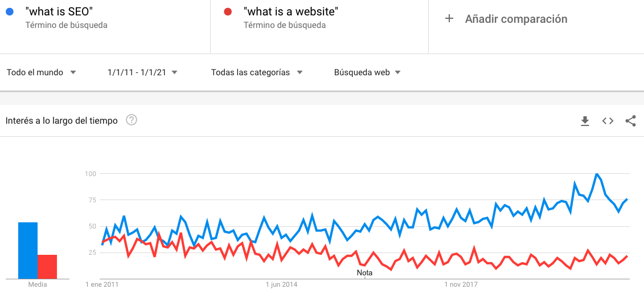644x293 pixels.
Task: Click the plus icon to add comparison
Action: [x=449, y=18]
